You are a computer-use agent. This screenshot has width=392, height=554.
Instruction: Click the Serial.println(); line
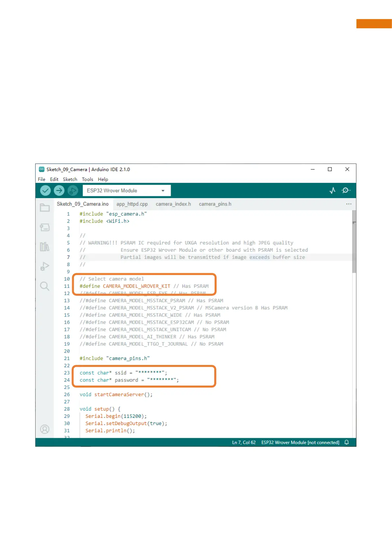[x=110, y=431]
